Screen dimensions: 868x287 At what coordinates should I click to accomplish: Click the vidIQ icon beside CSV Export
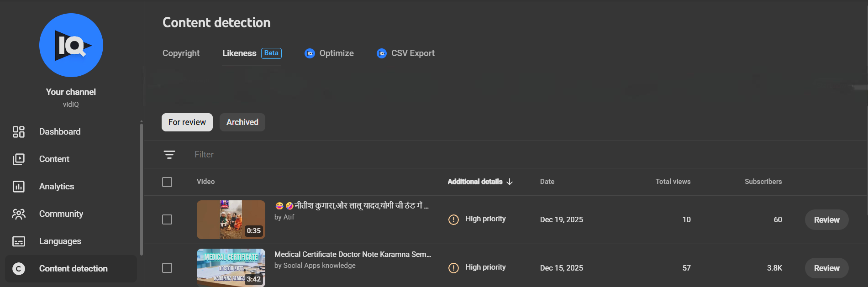coord(382,53)
